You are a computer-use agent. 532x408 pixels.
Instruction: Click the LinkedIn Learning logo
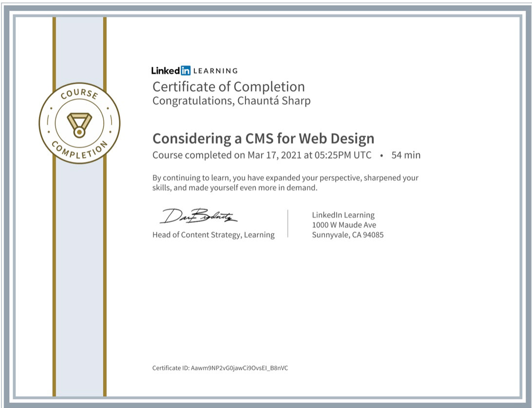[x=194, y=71]
